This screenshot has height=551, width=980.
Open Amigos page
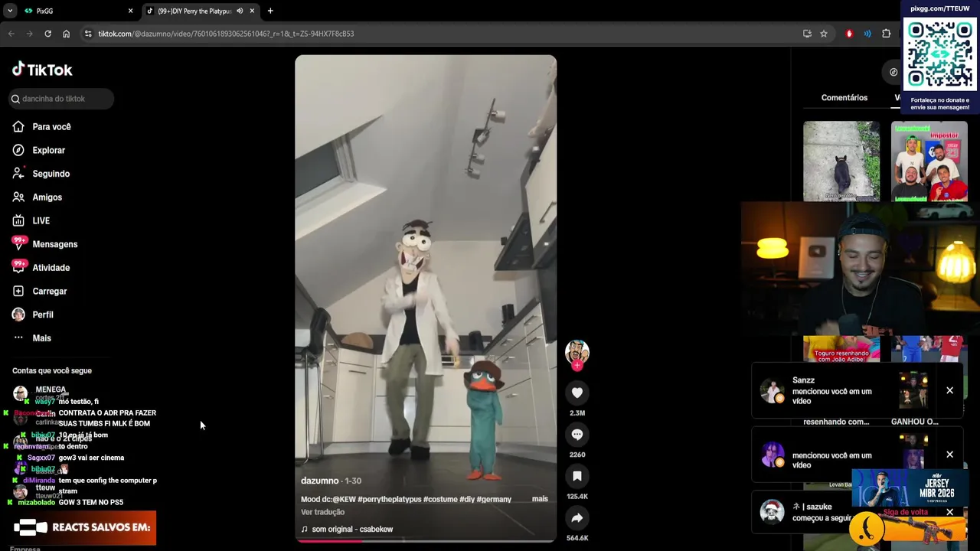38,197
